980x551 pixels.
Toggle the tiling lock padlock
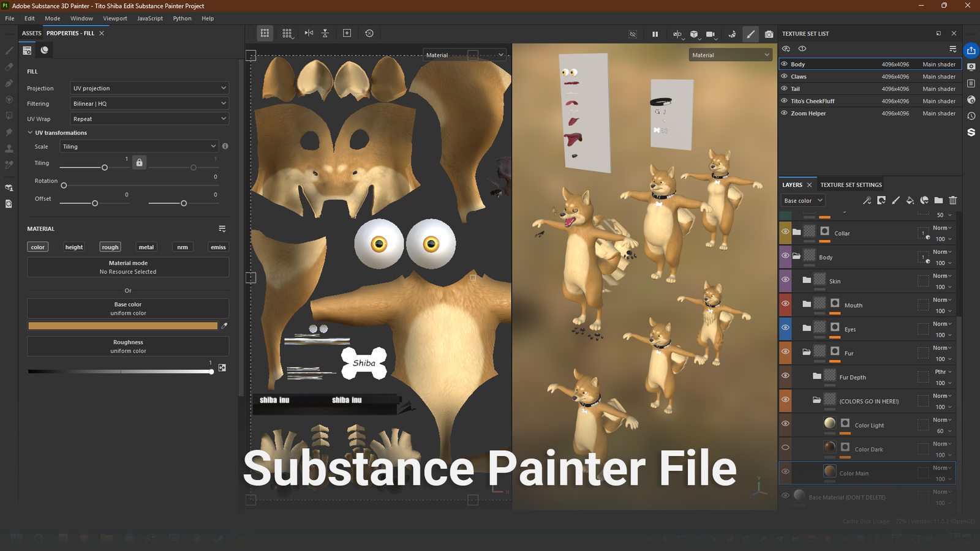pyautogui.click(x=139, y=162)
